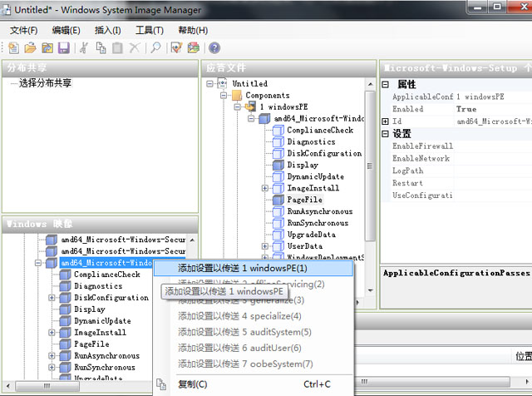
Task: Open an answer file with the folder icon
Action: pos(30,48)
